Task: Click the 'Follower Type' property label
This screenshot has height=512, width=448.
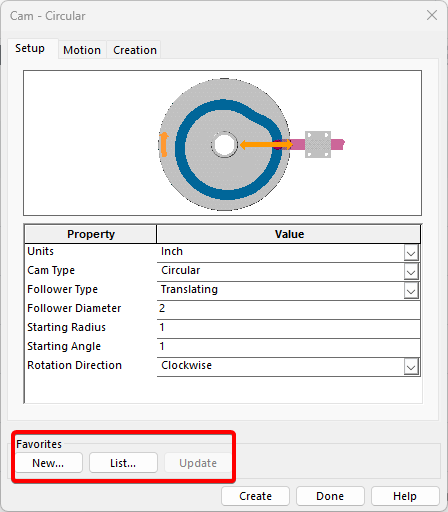Action: 62,289
